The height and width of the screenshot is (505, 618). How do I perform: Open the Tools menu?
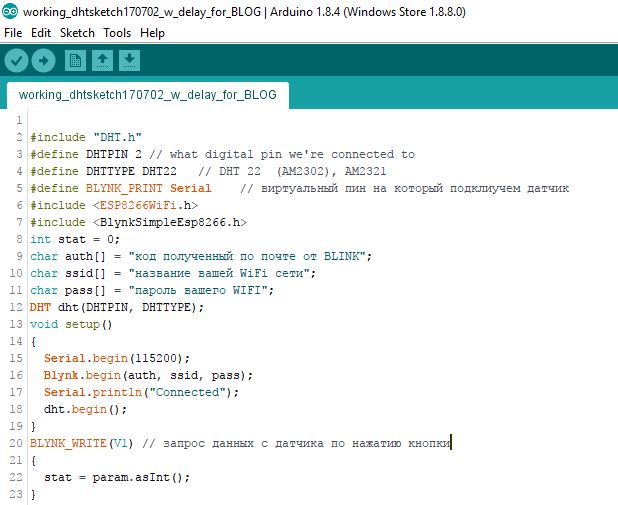pos(117,33)
